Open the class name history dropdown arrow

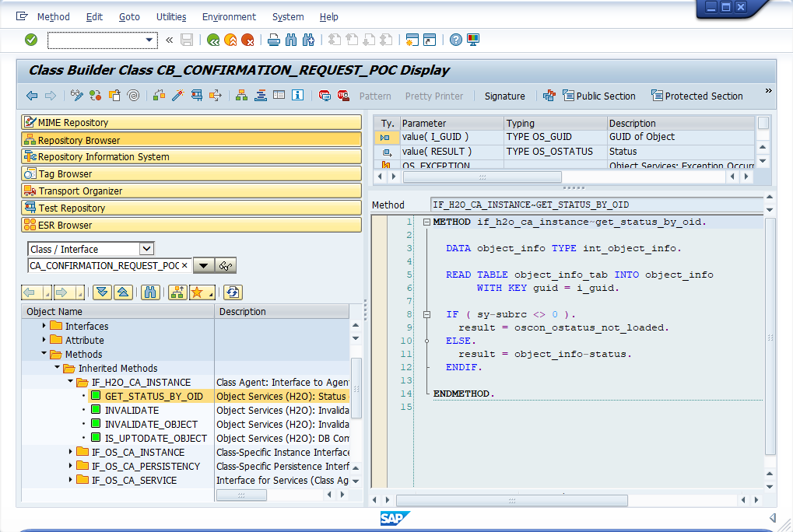[x=203, y=266]
